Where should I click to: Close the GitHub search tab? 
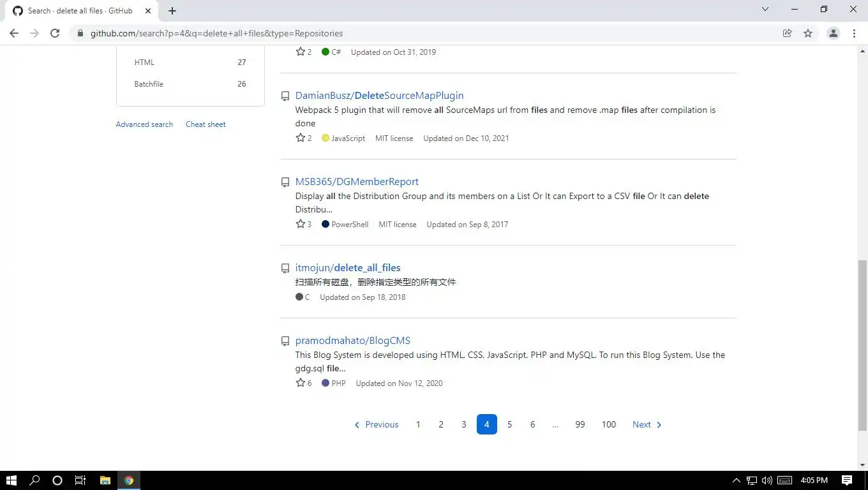coord(148,11)
